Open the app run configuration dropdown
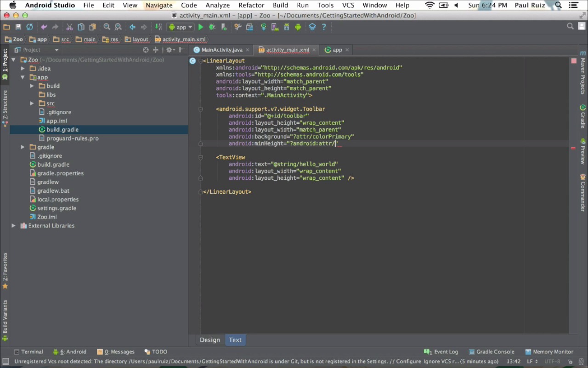This screenshot has width=588, height=368. (181, 27)
